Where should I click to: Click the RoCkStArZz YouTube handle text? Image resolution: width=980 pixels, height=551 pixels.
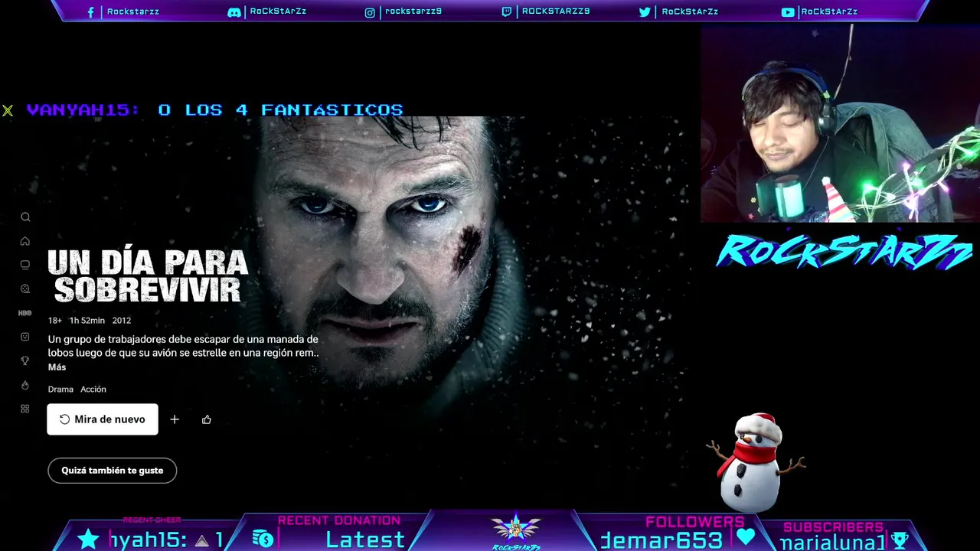[x=829, y=12]
